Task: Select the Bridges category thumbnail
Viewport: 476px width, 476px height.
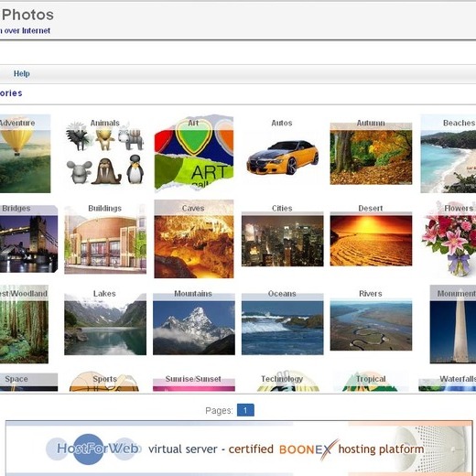Action: (x=28, y=239)
